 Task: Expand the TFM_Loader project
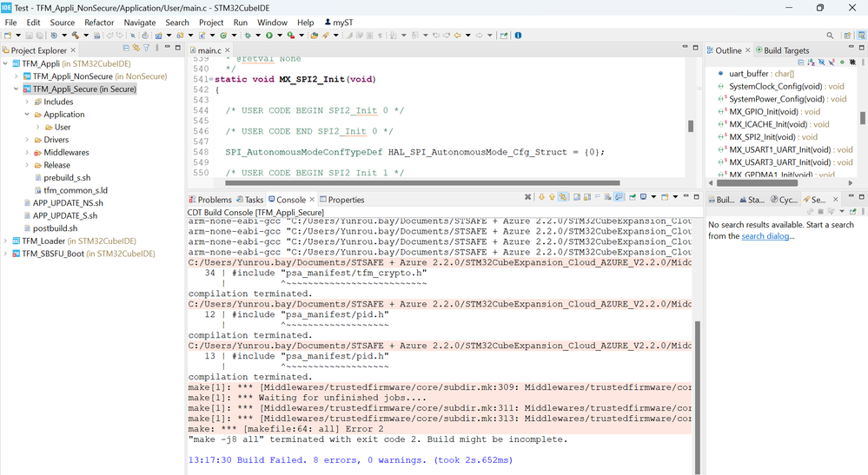5,241
